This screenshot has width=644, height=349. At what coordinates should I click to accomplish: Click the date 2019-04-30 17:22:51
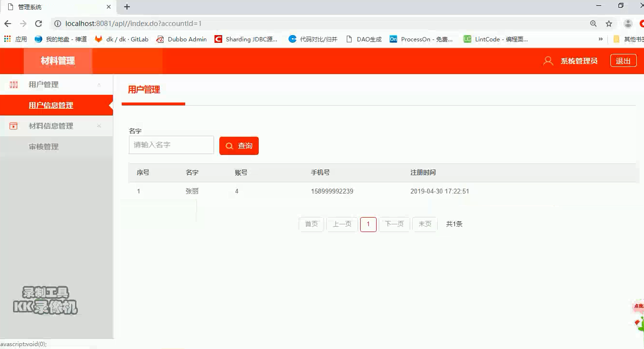pos(440,191)
